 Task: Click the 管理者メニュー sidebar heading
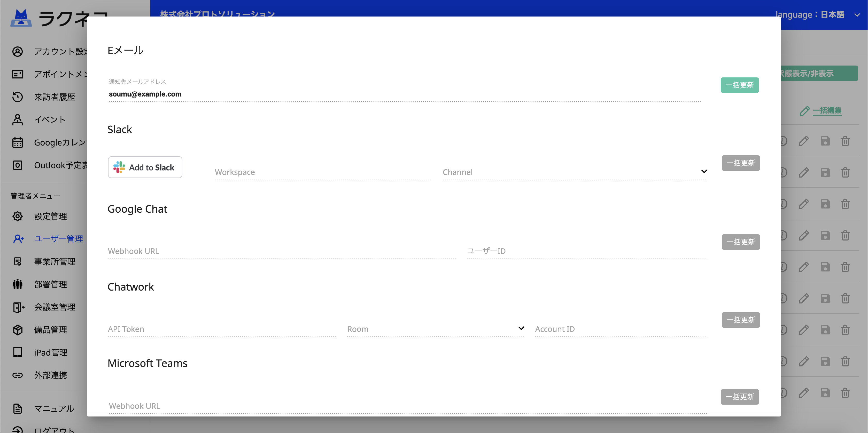[x=35, y=196]
